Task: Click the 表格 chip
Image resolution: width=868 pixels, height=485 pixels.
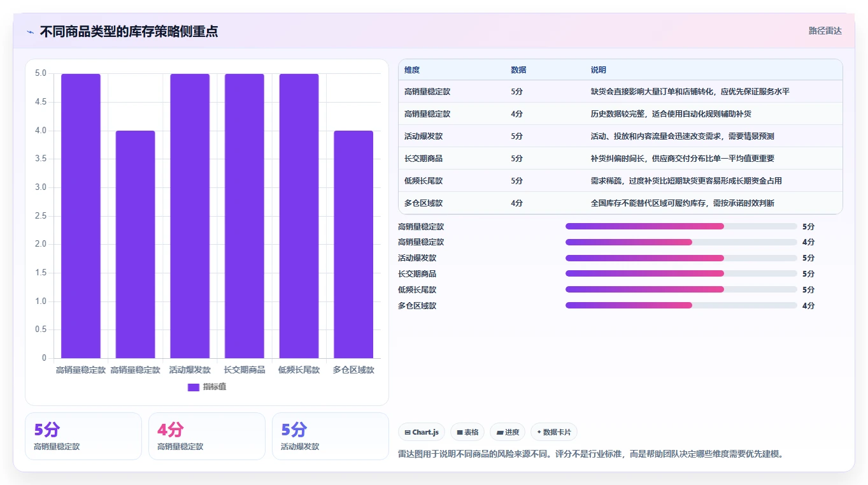Action: [x=467, y=432]
